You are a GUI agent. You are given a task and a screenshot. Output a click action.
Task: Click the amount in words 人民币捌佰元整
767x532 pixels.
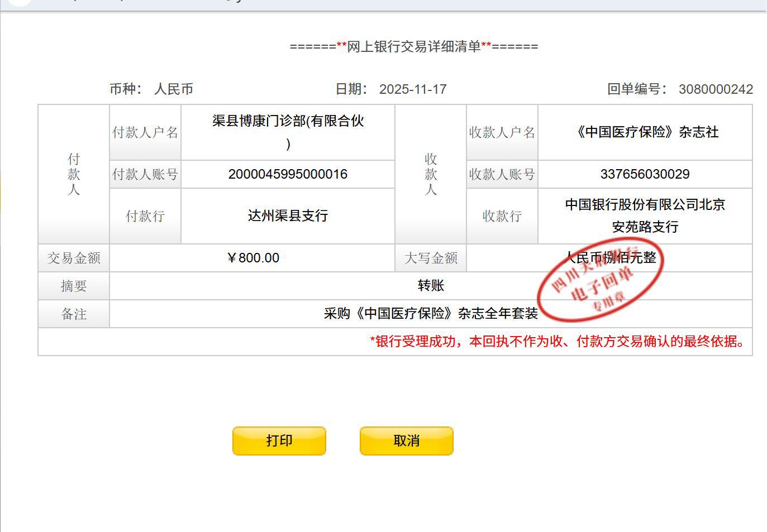coord(610,257)
